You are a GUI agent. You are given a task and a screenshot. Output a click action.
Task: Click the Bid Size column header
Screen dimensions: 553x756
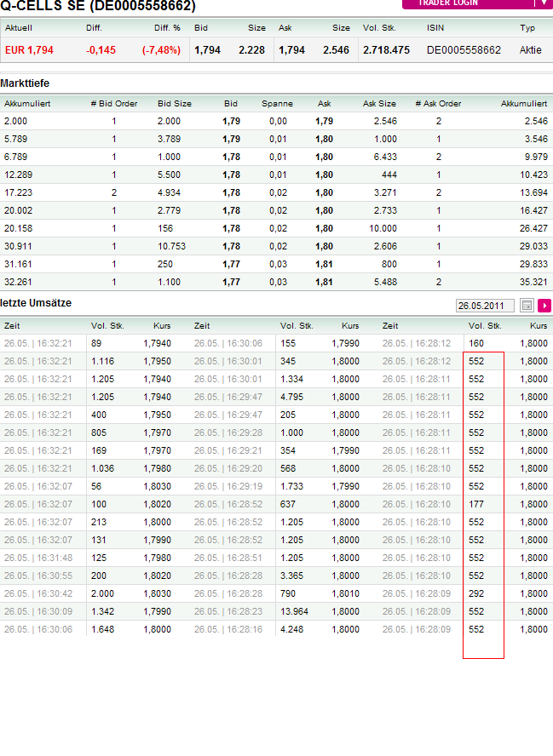click(x=175, y=104)
